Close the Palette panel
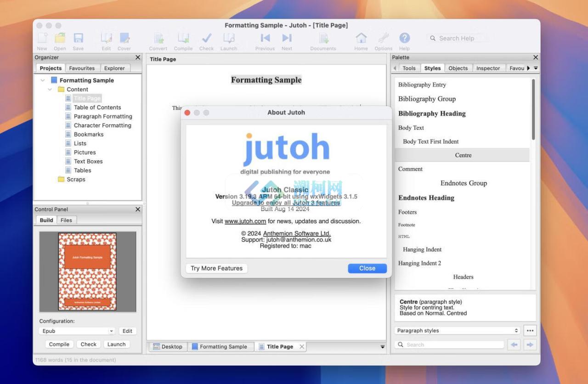Viewport: 588px width, 384px height. click(x=535, y=57)
